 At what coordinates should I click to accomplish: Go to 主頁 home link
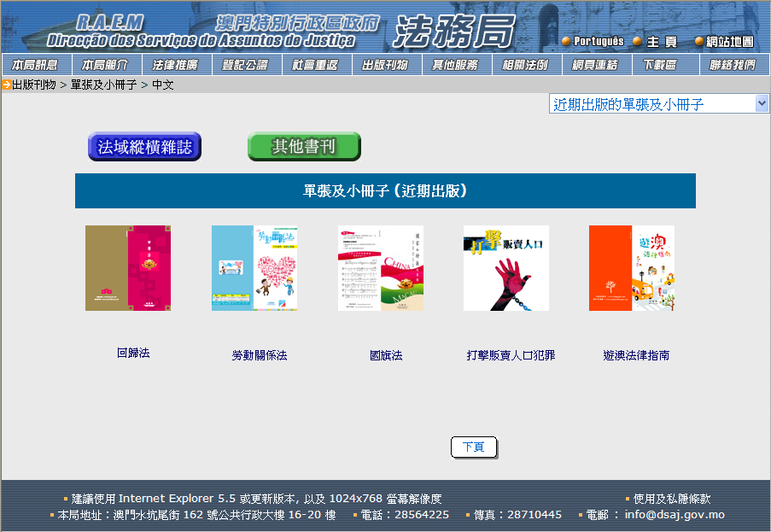point(662,41)
